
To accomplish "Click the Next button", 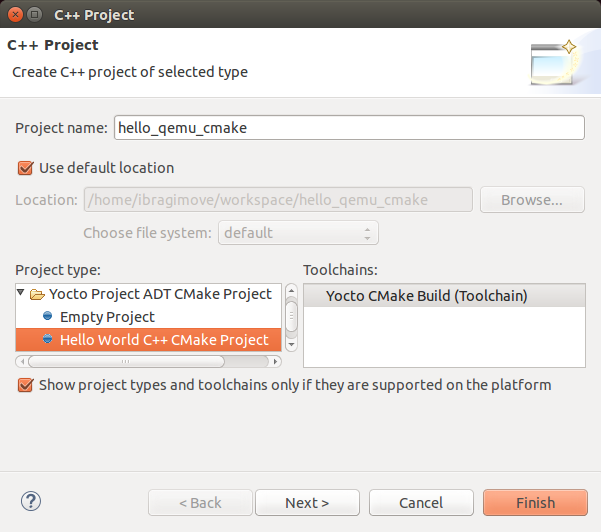I will point(307,503).
